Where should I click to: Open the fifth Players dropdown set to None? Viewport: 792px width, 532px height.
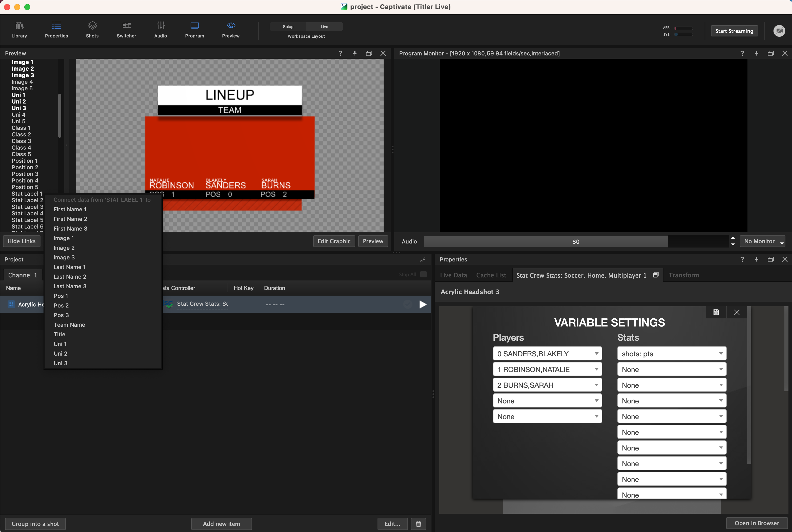pyautogui.click(x=547, y=416)
